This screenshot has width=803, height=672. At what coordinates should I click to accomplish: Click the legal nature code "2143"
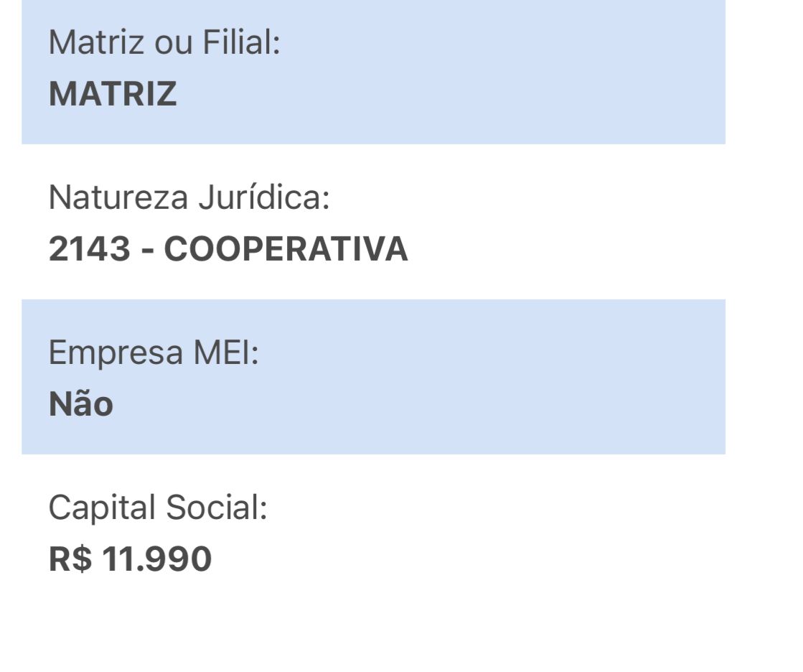90,249
